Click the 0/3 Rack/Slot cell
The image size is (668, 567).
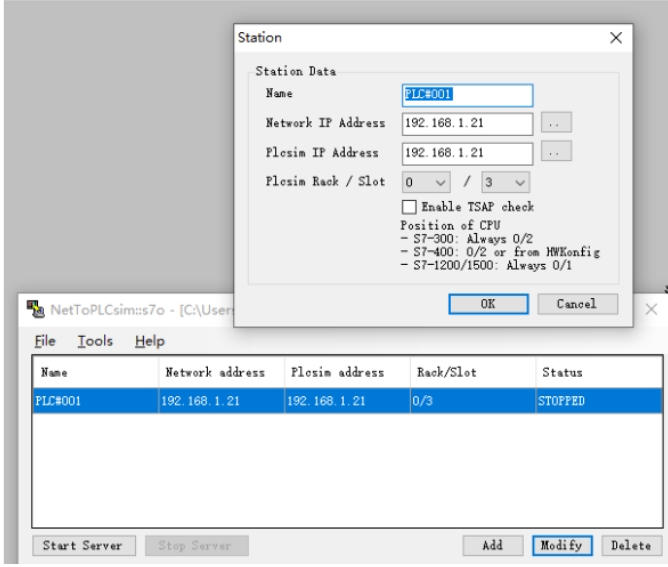pyautogui.click(x=473, y=401)
